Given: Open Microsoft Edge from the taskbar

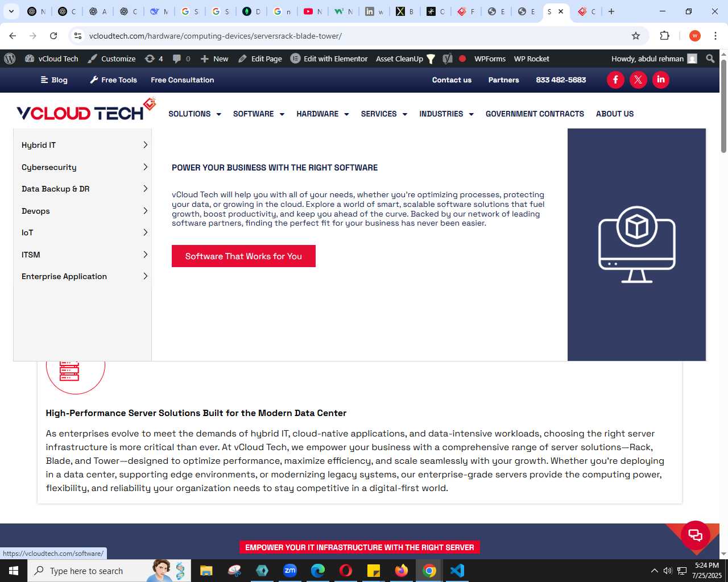Looking at the screenshot, I should tap(318, 570).
